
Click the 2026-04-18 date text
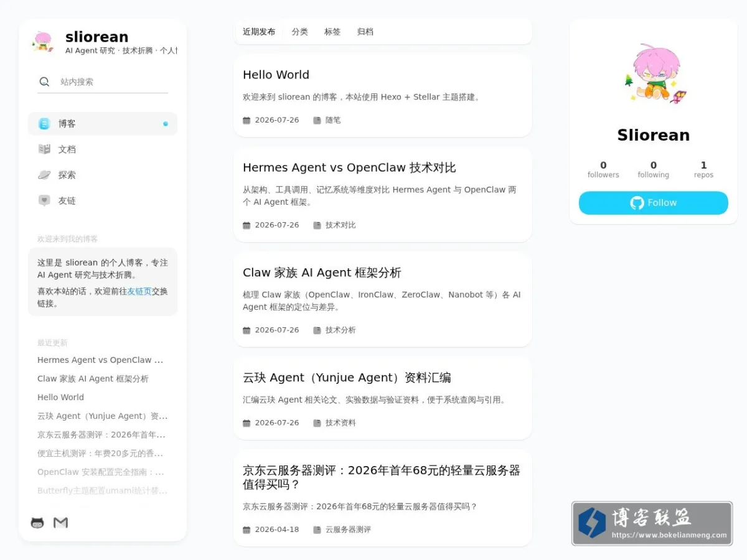click(277, 530)
